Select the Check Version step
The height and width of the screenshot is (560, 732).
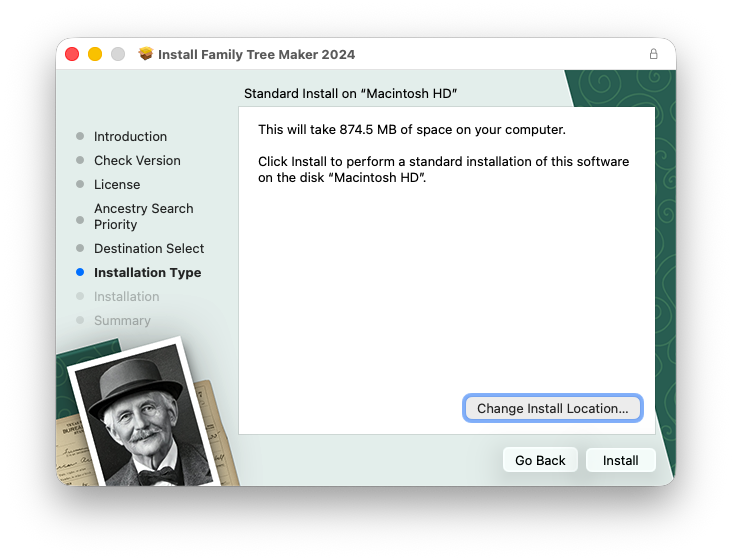[137, 161]
